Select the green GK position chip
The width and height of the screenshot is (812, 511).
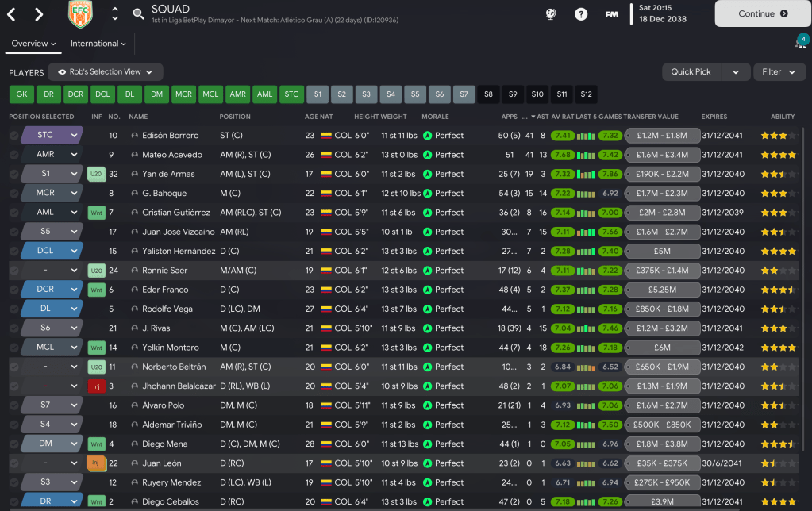[x=21, y=94]
